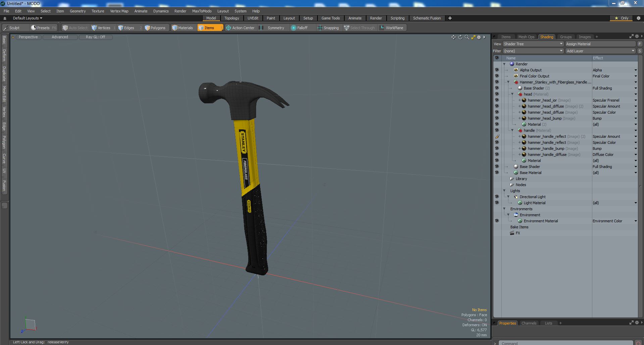Switch to Materials selection mode
The width and height of the screenshot is (644, 345).
(183, 28)
